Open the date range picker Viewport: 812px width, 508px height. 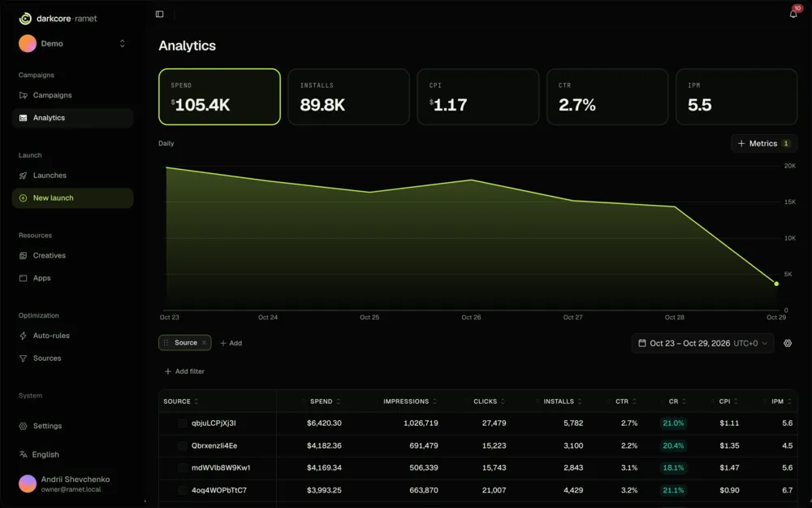[x=702, y=343]
